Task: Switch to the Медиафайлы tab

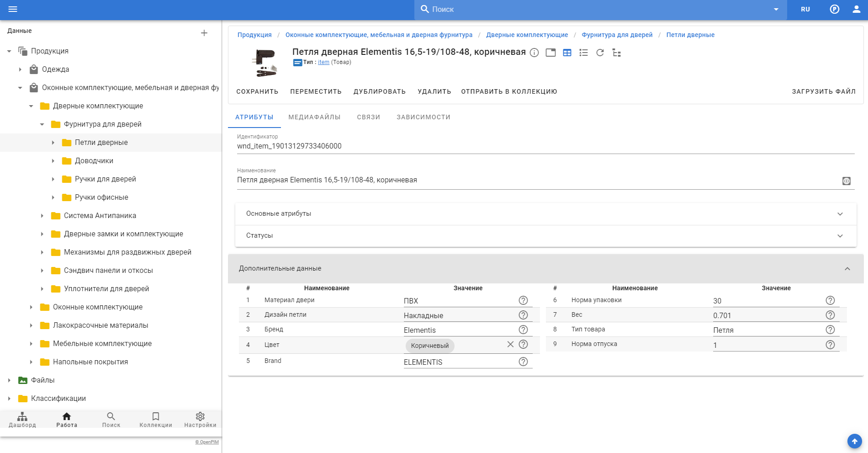Action: coord(314,117)
